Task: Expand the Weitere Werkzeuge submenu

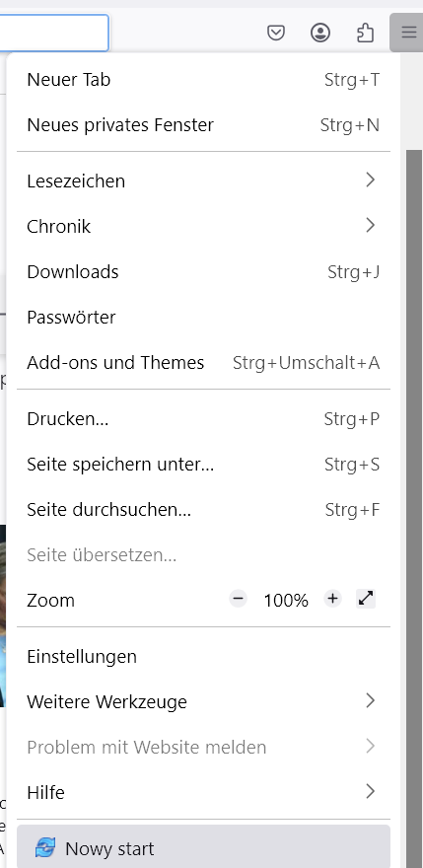Action: coord(204,701)
